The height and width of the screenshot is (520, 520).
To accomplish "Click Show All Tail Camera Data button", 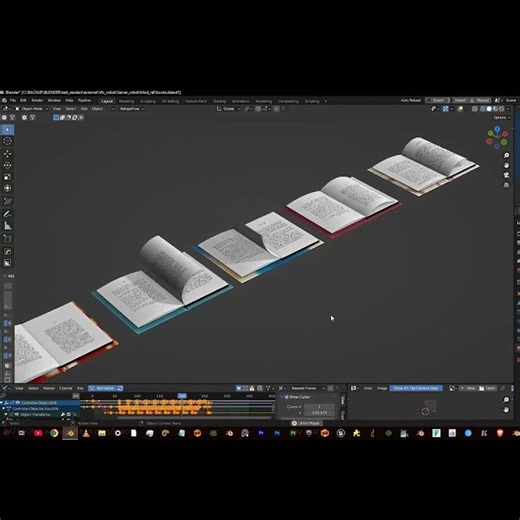I will pyautogui.click(x=416, y=388).
